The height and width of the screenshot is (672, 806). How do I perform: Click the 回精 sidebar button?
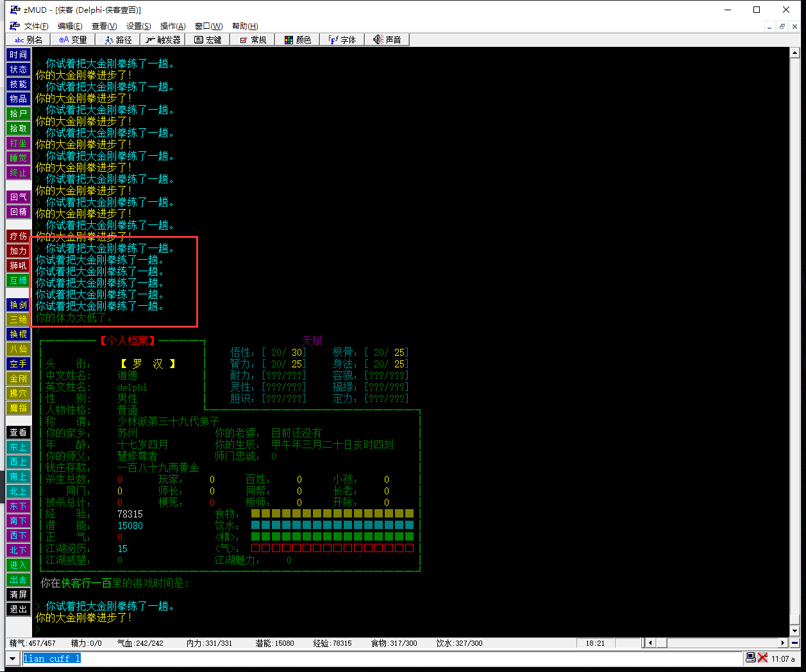[x=19, y=212]
